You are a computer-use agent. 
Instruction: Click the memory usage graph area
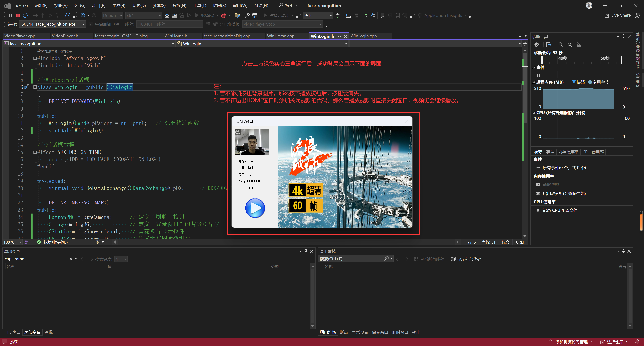tap(578, 98)
